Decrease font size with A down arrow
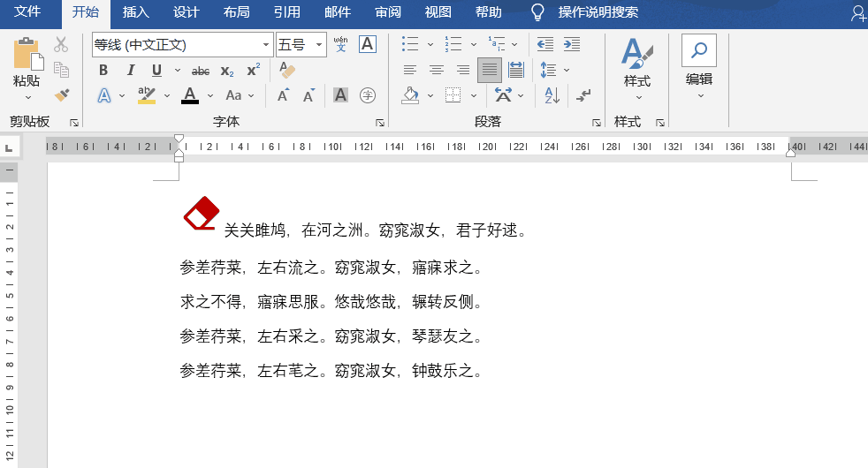Viewport: 868px width, 468px height. tap(308, 95)
